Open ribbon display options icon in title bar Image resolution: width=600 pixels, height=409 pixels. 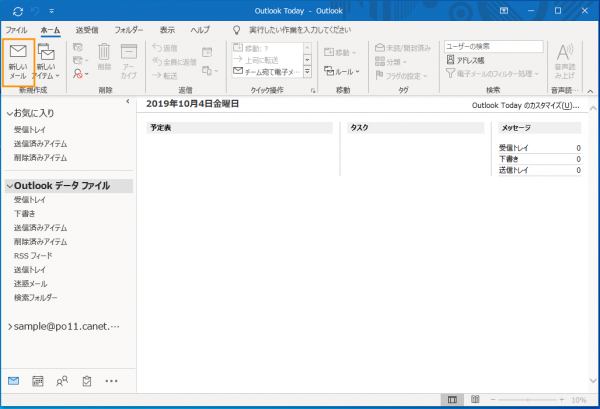point(504,11)
